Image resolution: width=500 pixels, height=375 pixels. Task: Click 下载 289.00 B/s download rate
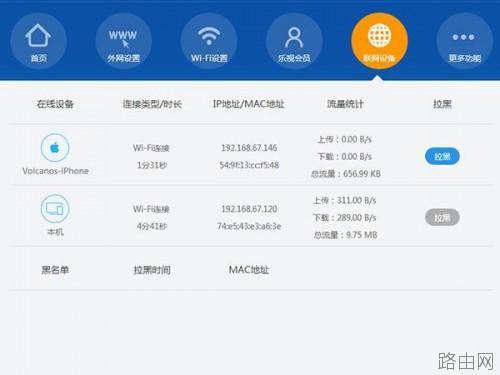tap(345, 218)
